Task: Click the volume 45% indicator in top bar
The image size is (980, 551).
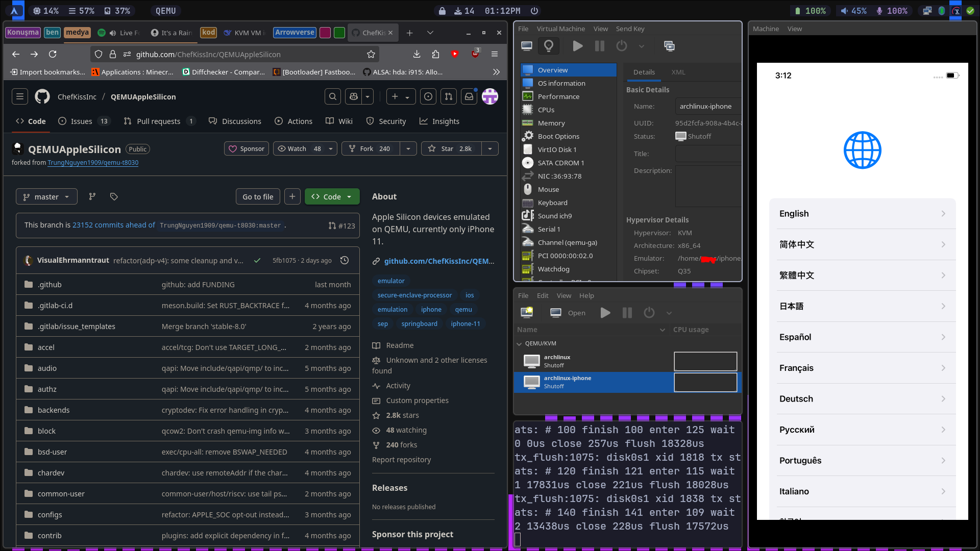Action: point(854,11)
